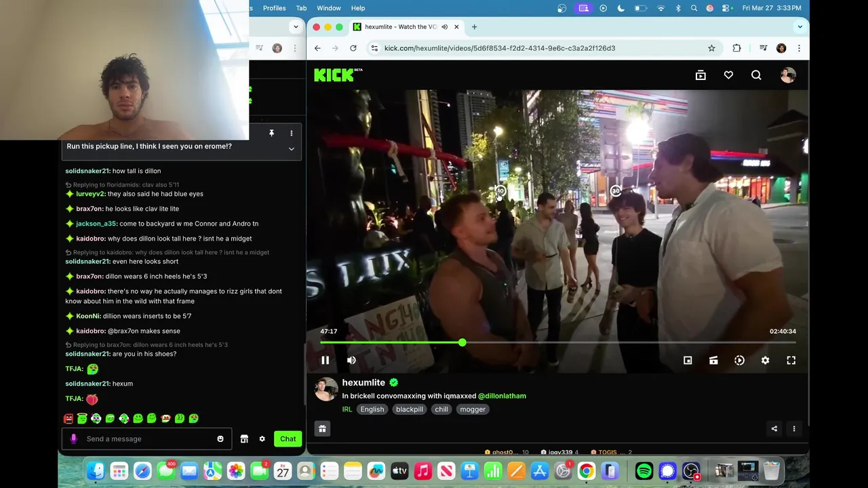Click the purple microphone icon in chat

[x=73, y=439]
